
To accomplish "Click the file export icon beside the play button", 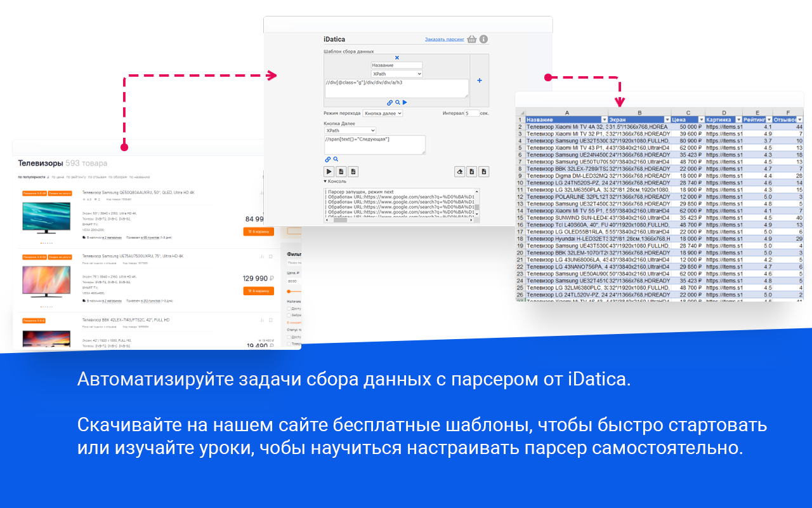I will click(x=341, y=171).
